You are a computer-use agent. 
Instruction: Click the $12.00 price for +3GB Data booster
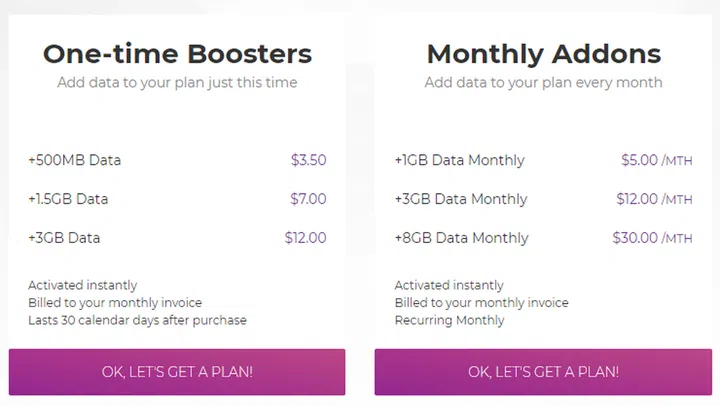coord(305,238)
